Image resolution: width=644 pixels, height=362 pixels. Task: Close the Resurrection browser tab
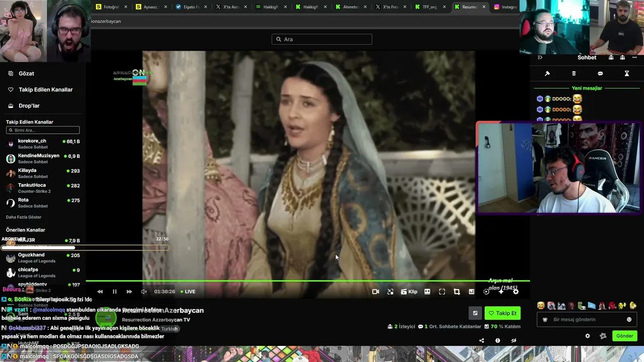[484, 7]
